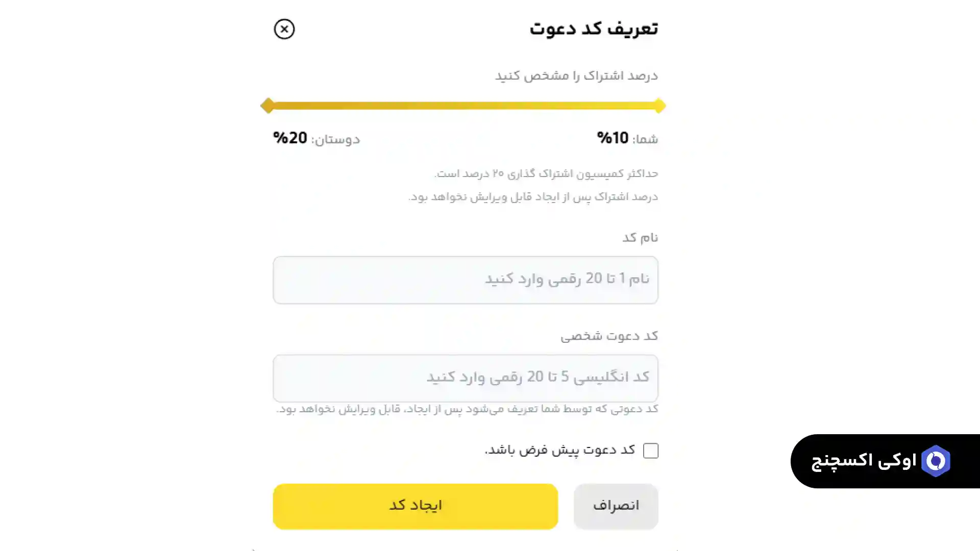The height and width of the screenshot is (551, 980).
Task: Focus the کد دعوت شخصی input field
Action: click(465, 378)
